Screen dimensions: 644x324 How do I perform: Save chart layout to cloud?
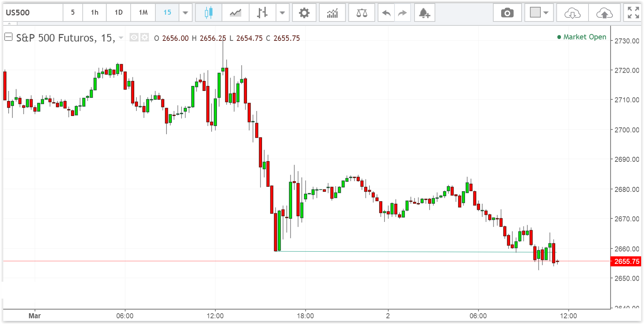604,13
